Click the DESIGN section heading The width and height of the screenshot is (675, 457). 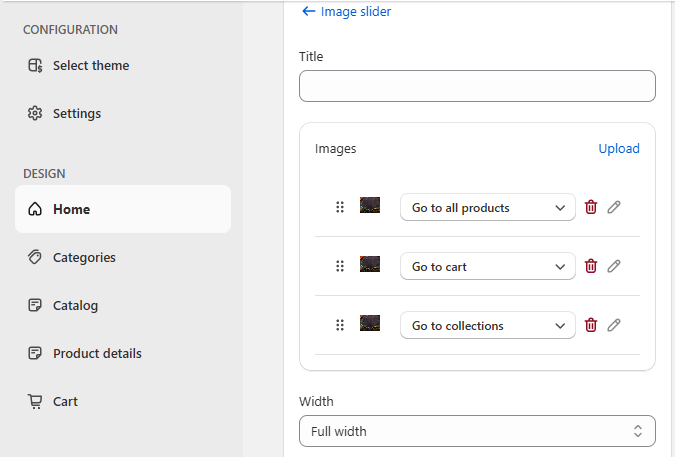(44, 174)
